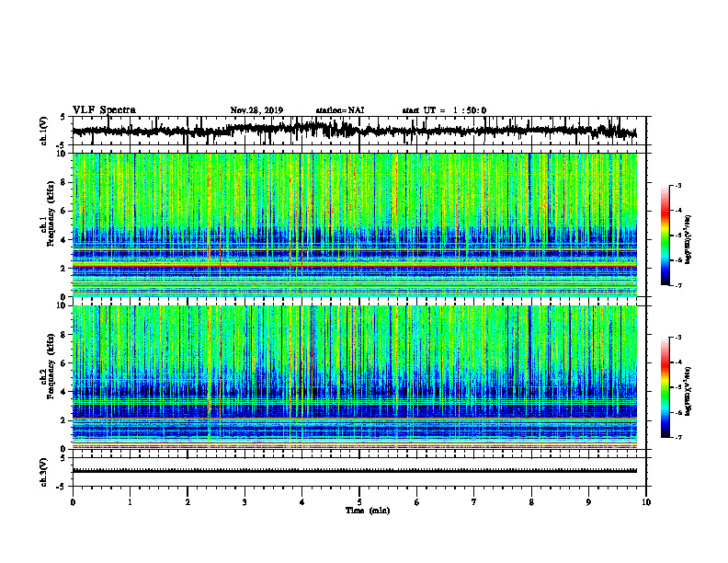Click time axis tick label "1"
The image size is (728, 563).
(130, 502)
